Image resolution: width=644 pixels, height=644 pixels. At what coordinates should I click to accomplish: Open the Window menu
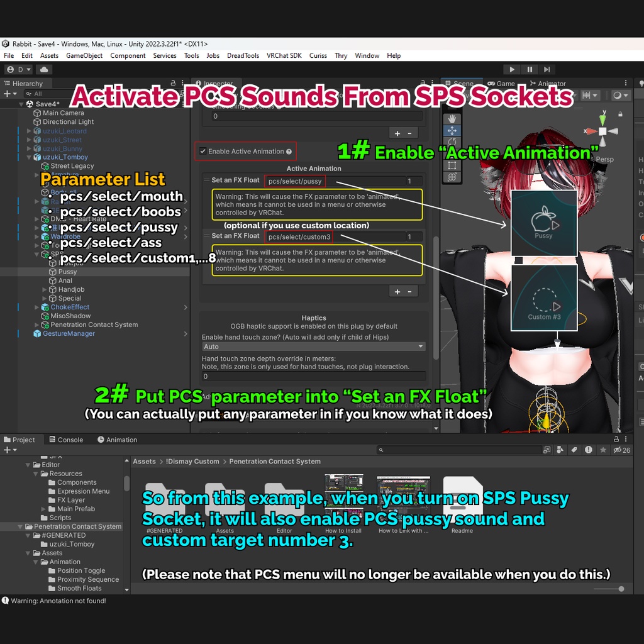click(367, 55)
